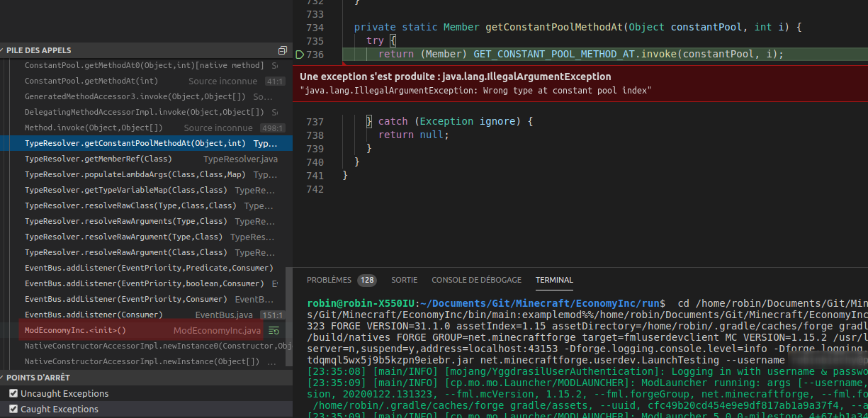Switch to the Problèmes tab
The height and width of the screenshot is (418, 868).
(x=329, y=280)
